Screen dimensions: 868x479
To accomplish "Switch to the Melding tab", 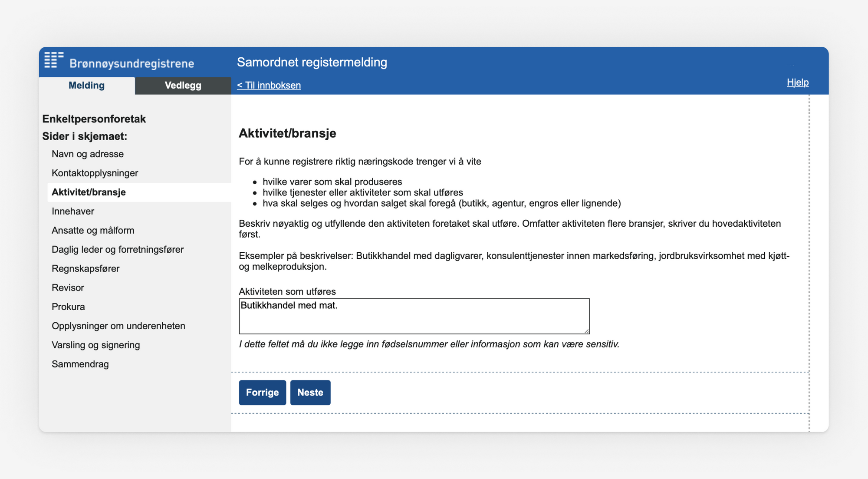I will coord(86,85).
